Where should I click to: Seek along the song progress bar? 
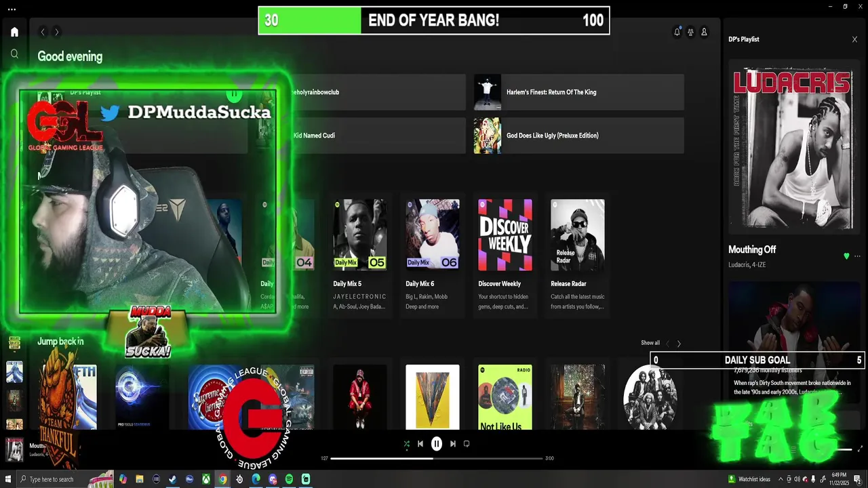click(x=437, y=458)
